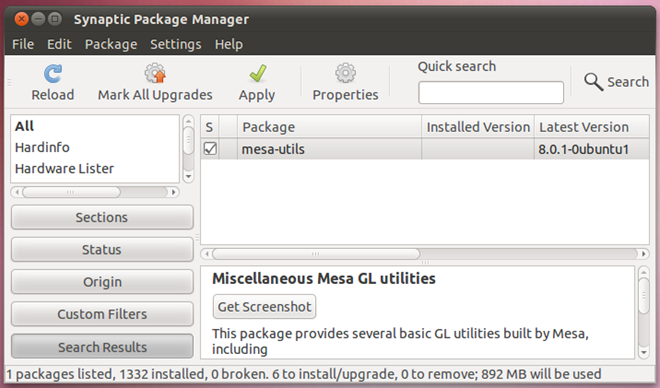The height and width of the screenshot is (388, 660).
Task: Click the package list horizontal scrollbar thumb
Action: coord(316,254)
